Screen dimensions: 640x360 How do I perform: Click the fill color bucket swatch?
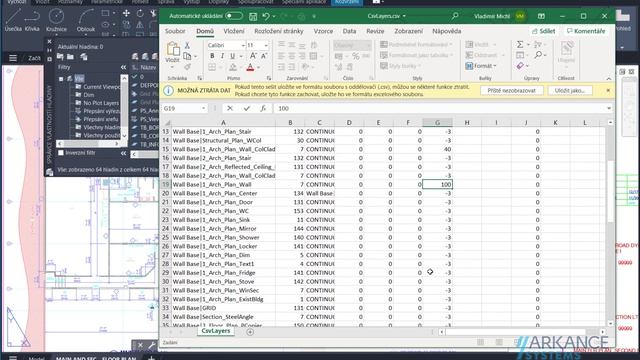click(x=233, y=67)
